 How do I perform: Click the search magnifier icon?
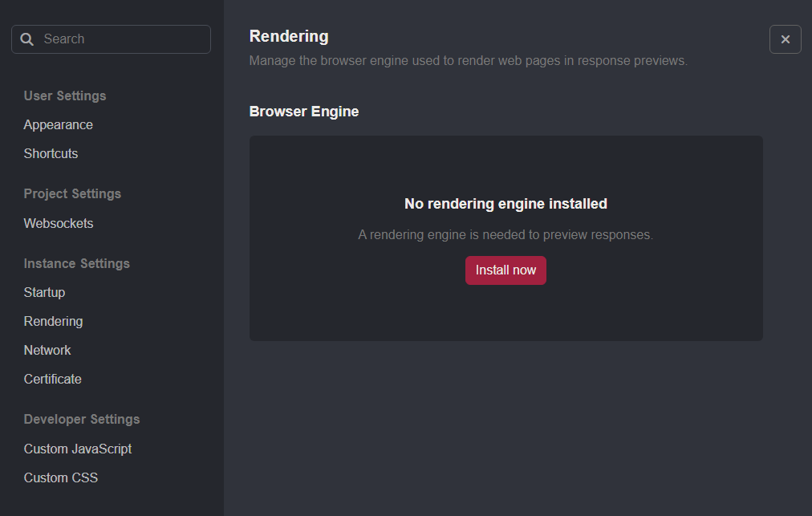click(26, 39)
